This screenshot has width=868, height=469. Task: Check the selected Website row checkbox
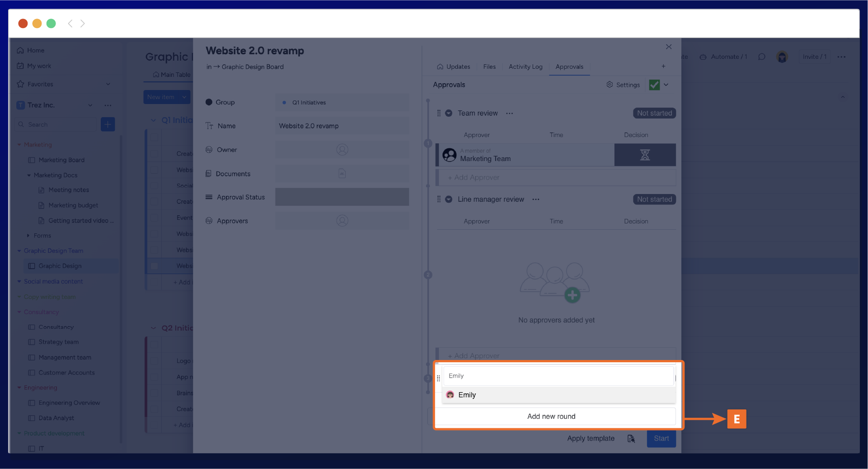point(155,266)
